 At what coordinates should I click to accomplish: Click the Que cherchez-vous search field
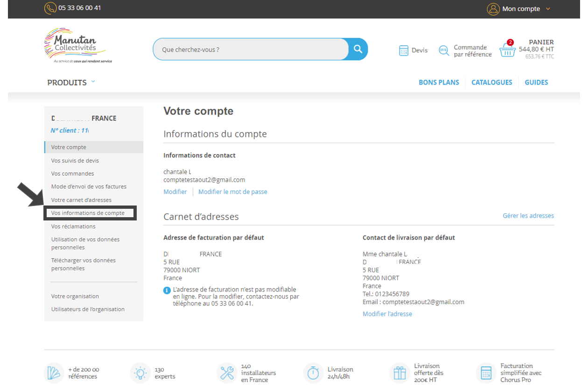(251, 49)
